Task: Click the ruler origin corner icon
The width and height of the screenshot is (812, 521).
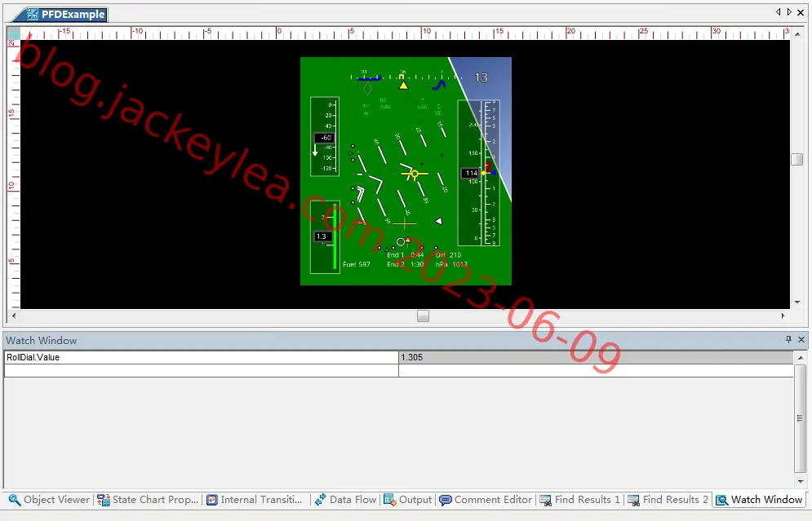Action: (13, 33)
